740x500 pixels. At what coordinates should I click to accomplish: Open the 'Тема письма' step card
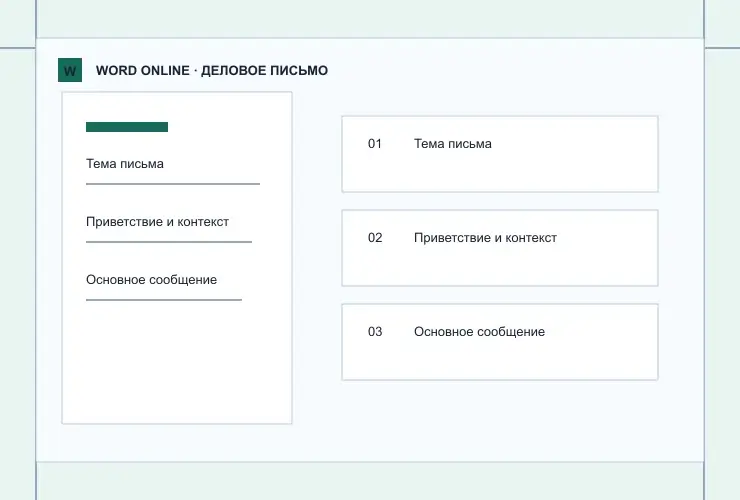pyautogui.click(x=500, y=154)
